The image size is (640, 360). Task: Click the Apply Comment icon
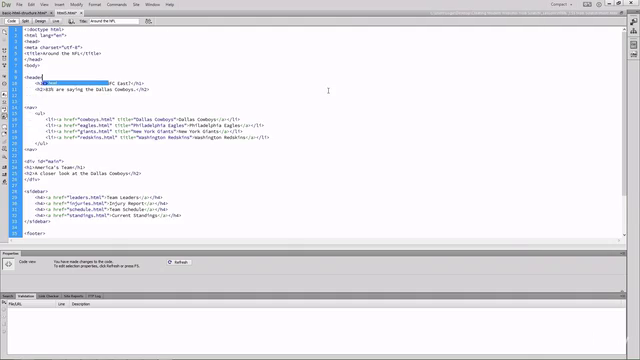4,127
